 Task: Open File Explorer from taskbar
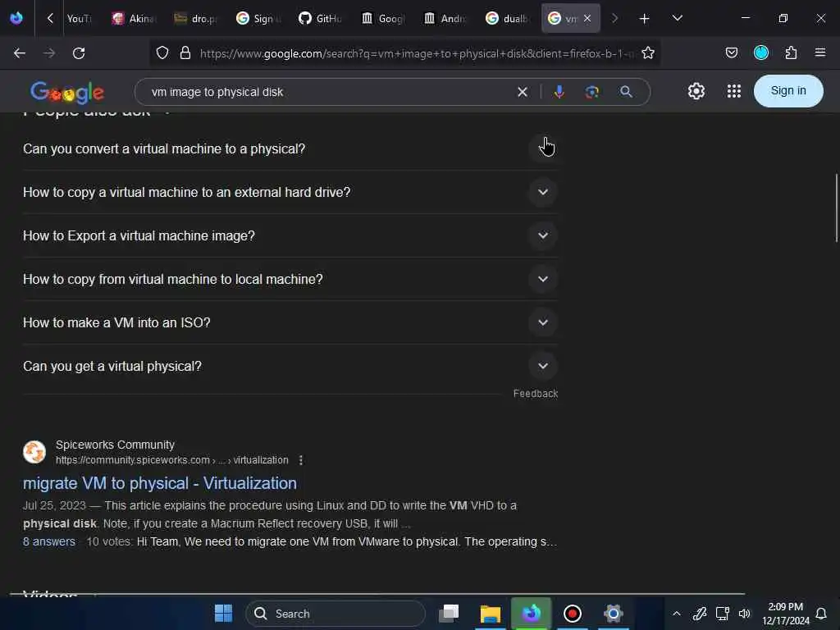click(x=491, y=614)
